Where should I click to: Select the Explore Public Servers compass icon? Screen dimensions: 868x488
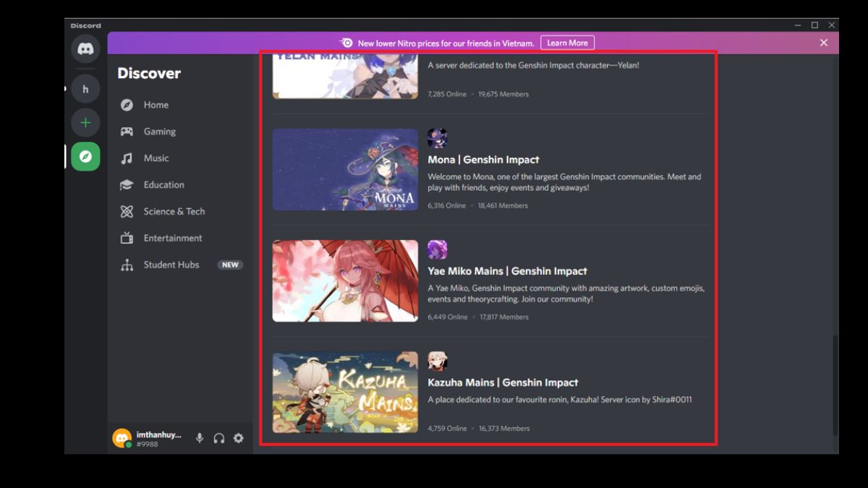click(x=85, y=156)
